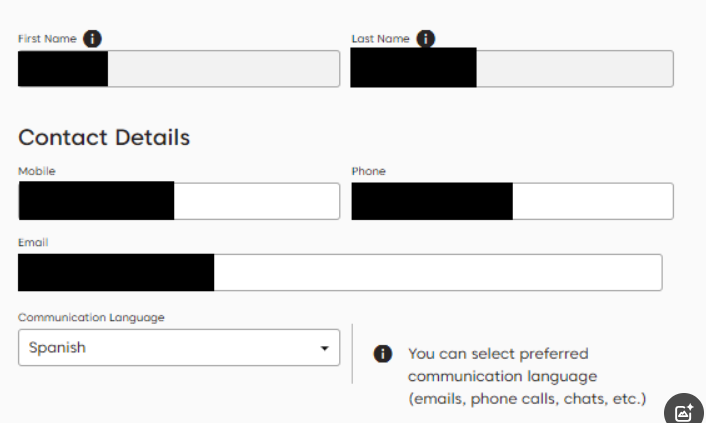Focus the Last Name input field
The height and width of the screenshot is (423, 706).
[x=573, y=69]
